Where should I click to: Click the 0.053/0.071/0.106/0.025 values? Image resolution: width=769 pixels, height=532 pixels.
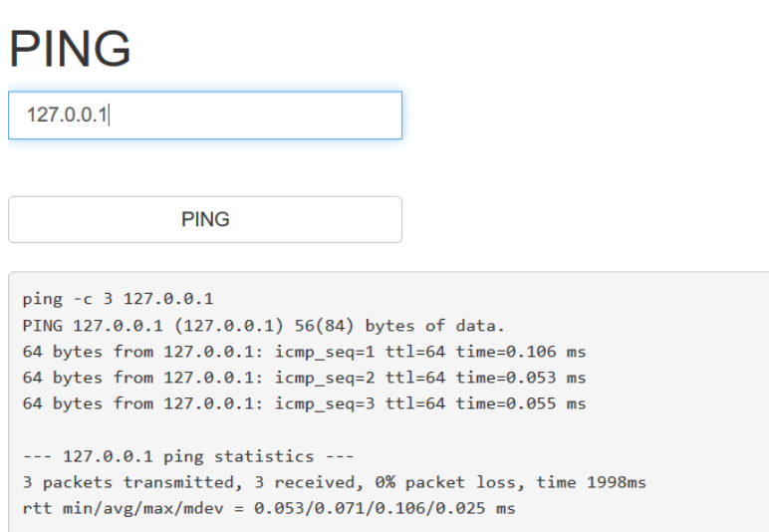pos(370,508)
